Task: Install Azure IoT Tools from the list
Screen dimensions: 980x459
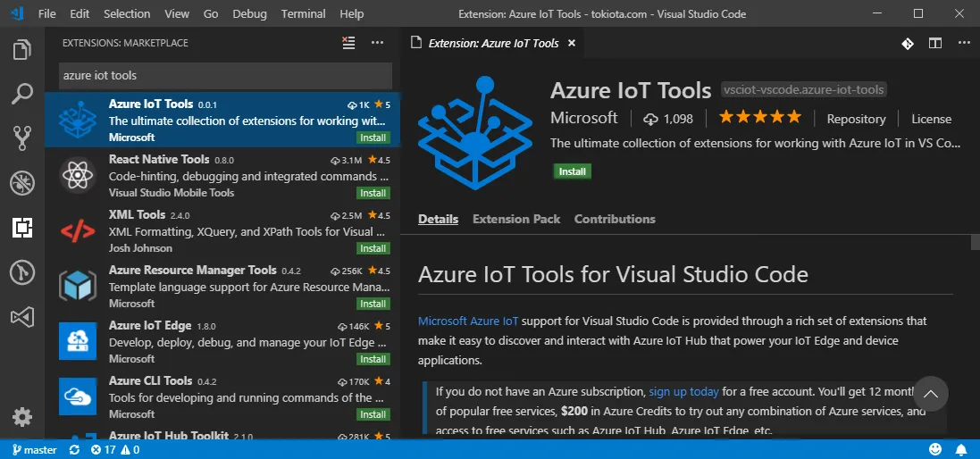Action: coord(373,138)
